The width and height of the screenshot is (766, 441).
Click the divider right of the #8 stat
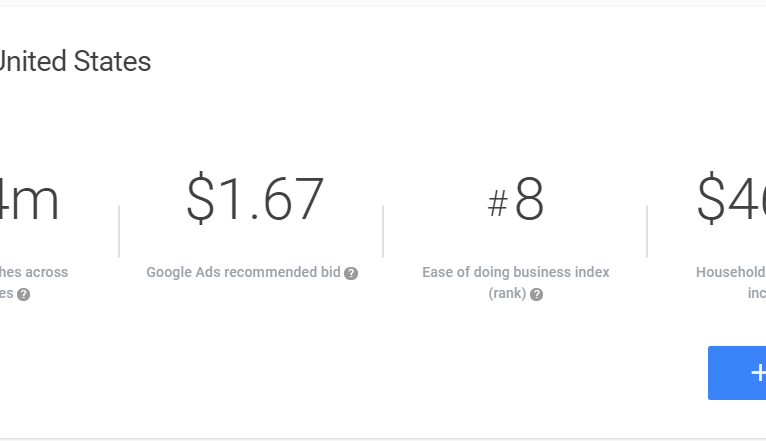(647, 232)
